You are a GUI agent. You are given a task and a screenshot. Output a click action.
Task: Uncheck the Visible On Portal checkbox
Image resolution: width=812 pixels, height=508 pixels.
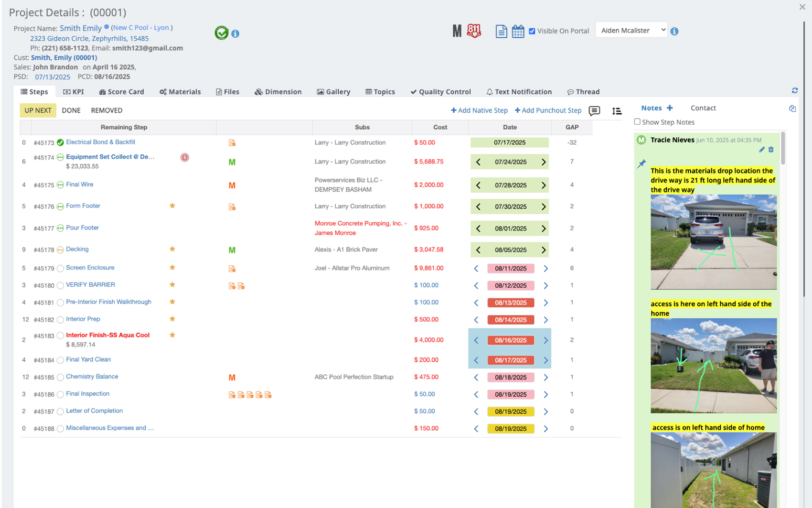[x=532, y=31]
